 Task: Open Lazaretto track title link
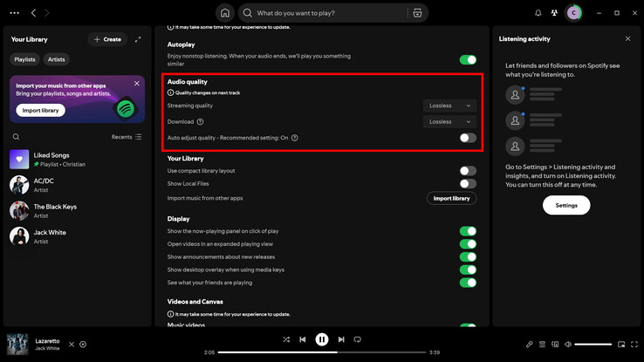coord(47,341)
